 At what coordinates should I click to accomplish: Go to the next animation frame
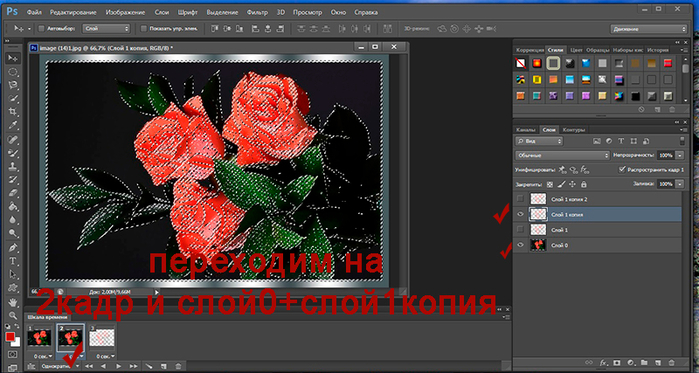click(x=133, y=366)
